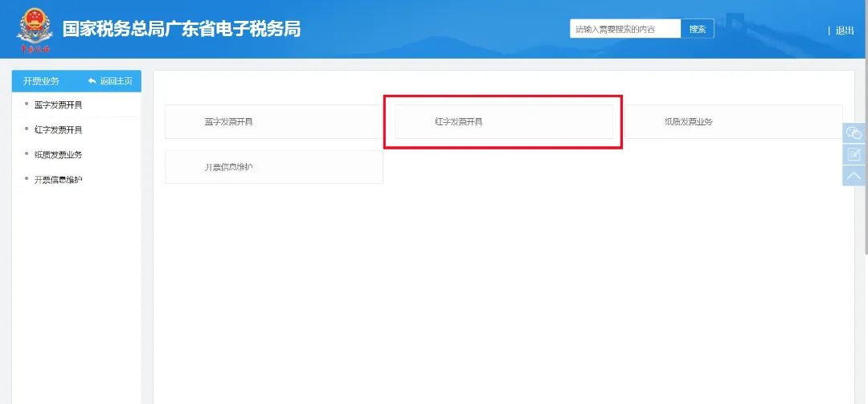
Task: Click the 返回主页 text link
Action: 116,81
